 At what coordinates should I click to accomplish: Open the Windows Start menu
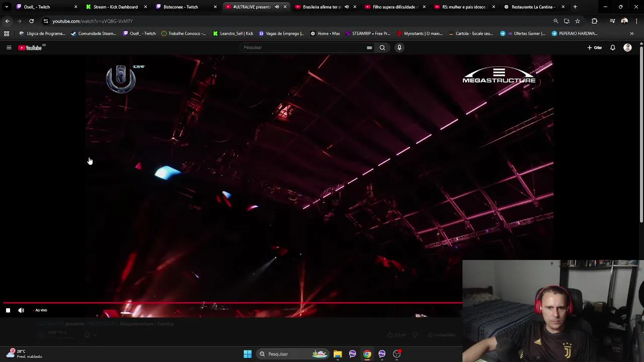pos(248,354)
